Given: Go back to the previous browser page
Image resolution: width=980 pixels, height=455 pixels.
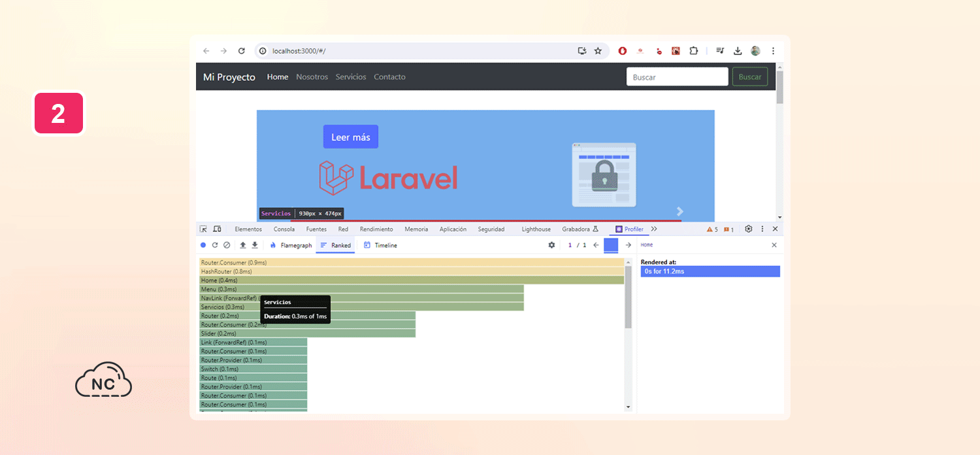Looking at the screenshot, I should pos(206,51).
